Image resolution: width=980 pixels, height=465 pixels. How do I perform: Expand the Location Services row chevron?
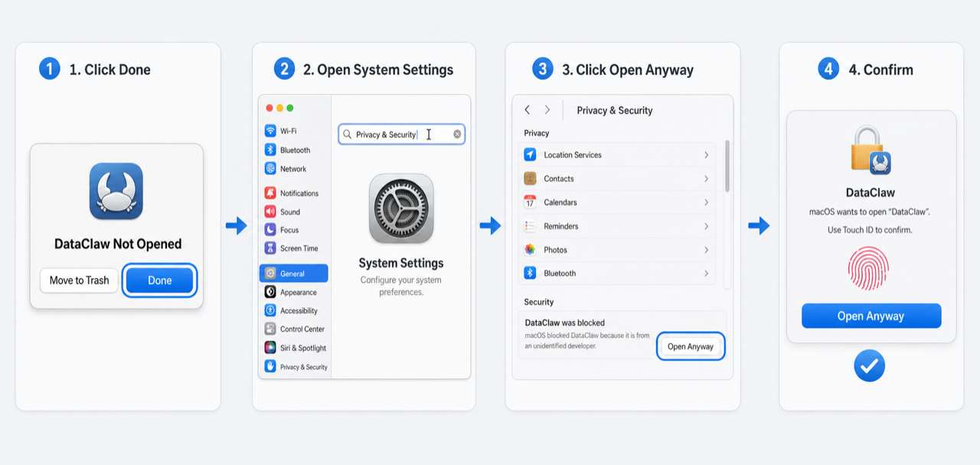pos(706,155)
